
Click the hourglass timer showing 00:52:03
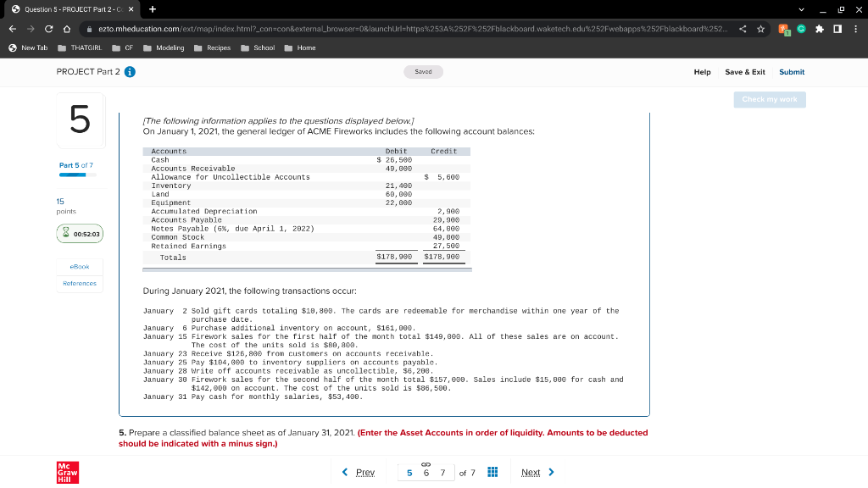(79, 234)
